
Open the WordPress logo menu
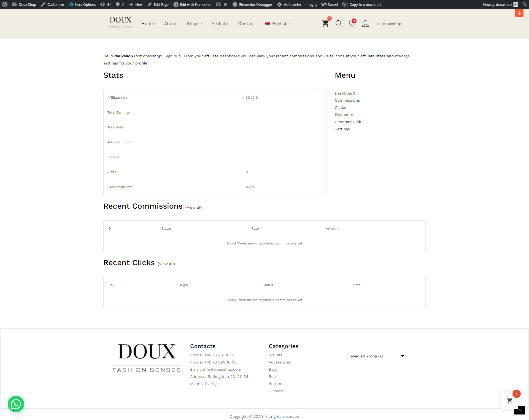(4, 4)
